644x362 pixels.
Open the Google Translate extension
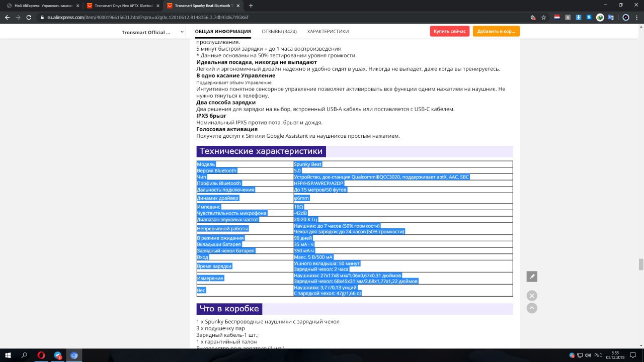(x=611, y=17)
